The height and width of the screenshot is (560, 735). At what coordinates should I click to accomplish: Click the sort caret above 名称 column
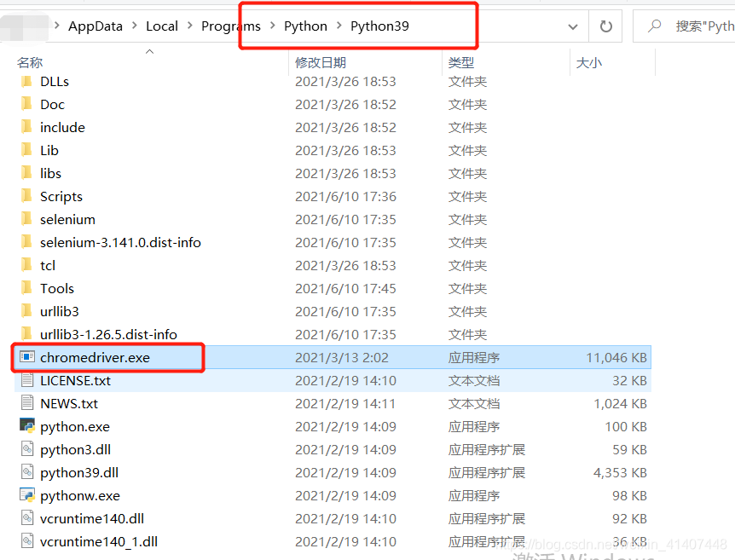tap(149, 52)
